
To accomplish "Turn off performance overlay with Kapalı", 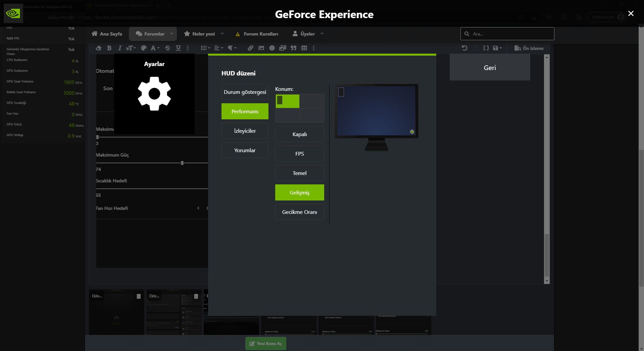I will pyautogui.click(x=300, y=134).
